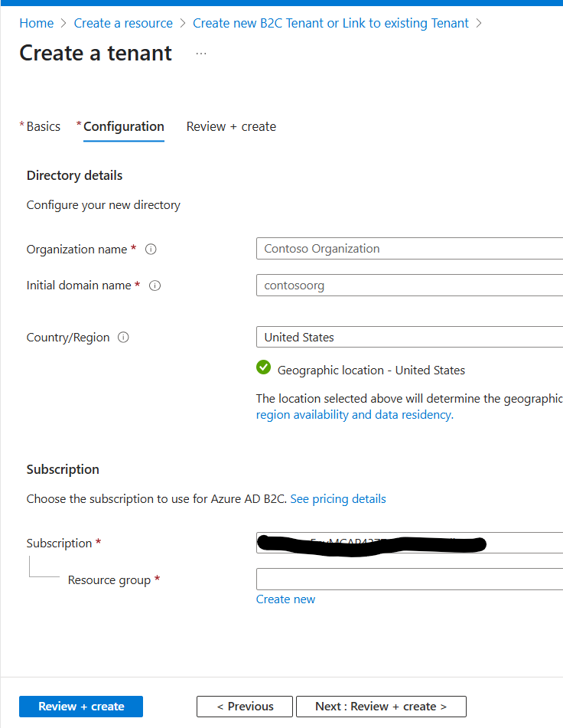Switch to the Basics tab
This screenshot has height=728, width=563.
(43, 126)
